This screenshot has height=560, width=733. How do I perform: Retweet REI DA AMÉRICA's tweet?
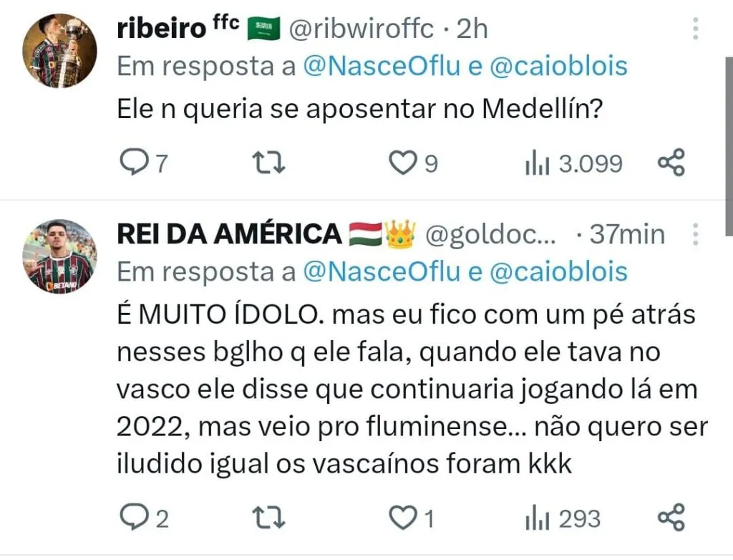pos(271,518)
